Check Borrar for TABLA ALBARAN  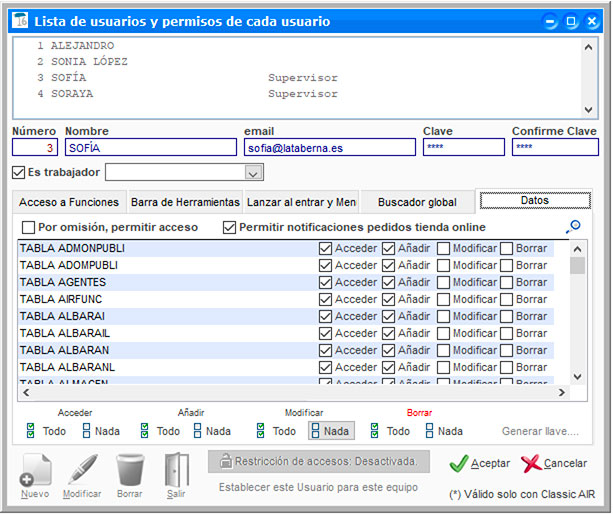point(507,350)
